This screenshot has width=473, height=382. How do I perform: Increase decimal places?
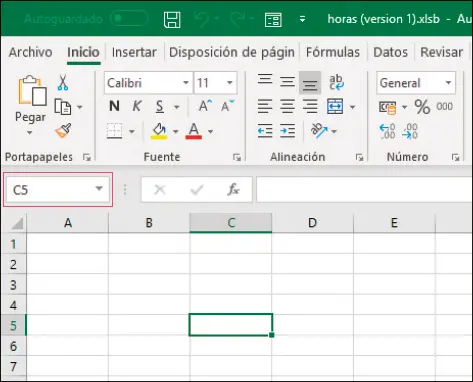tap(387, 131)
